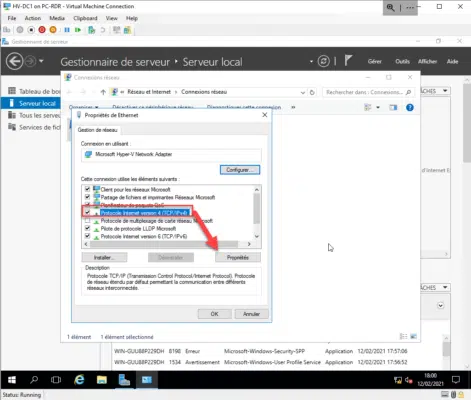Click the Up arrow in Connexions réseau
This screenshot has width=471, height=400.
point(103,92)
